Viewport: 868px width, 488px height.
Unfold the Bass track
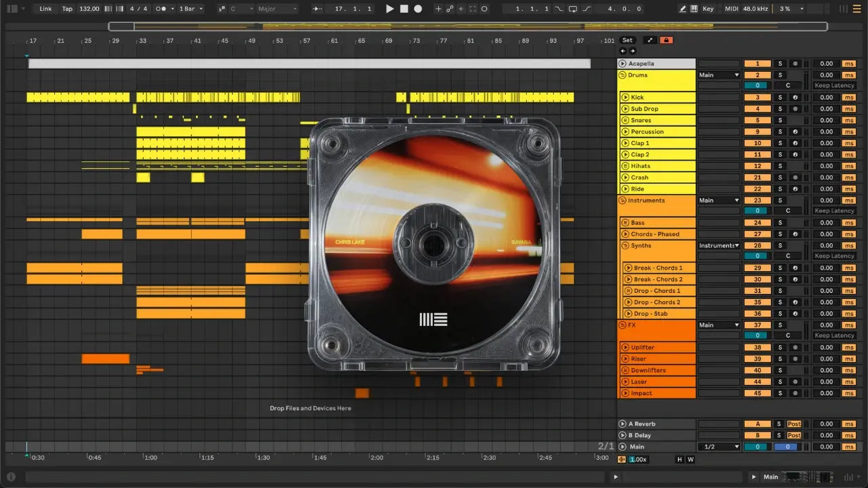pyautogui.click(x=625, y=223)
